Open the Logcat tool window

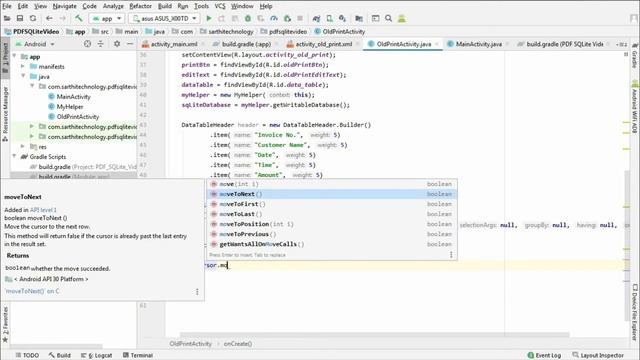point(97,355)
